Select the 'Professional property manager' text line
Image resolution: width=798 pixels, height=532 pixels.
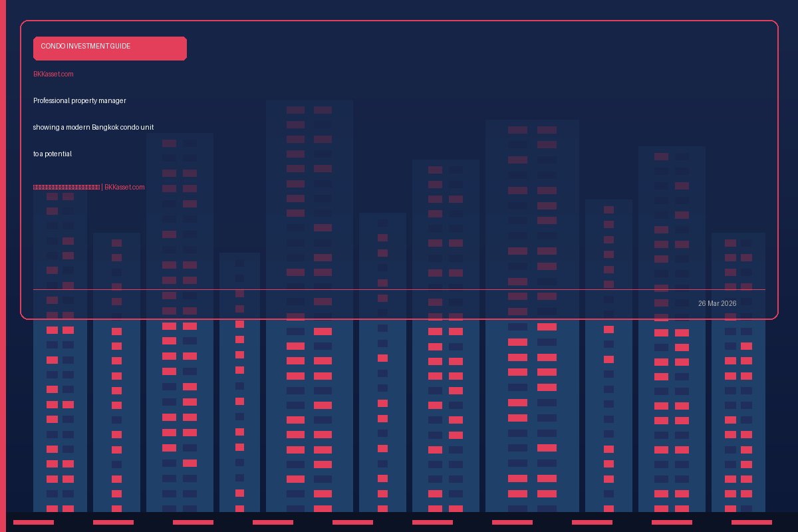[80, 100]
